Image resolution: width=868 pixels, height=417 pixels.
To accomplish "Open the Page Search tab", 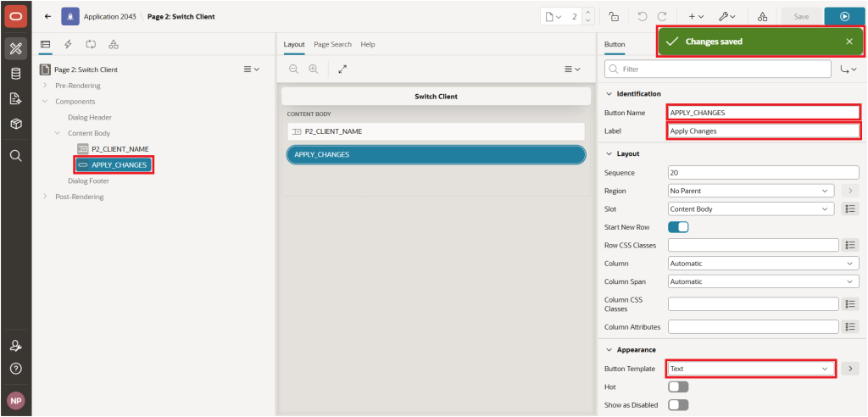I will click(332, 44).
